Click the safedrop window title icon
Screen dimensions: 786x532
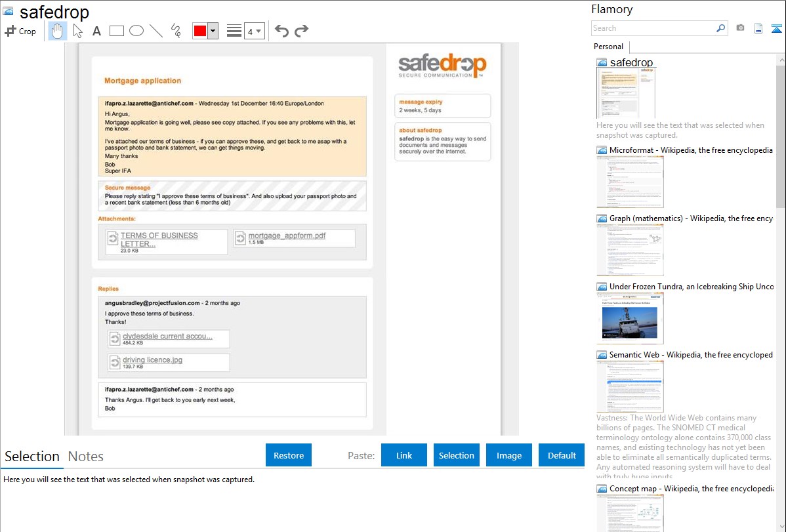(x=8, y=11)
